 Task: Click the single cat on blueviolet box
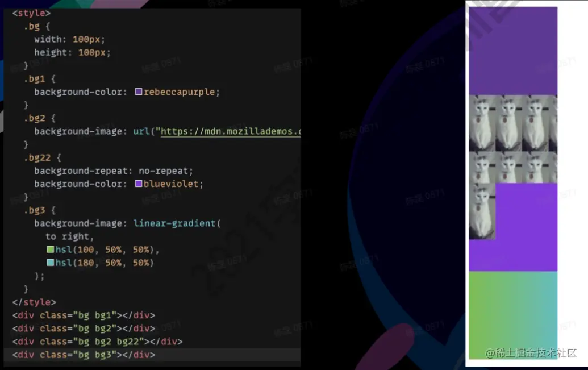[x=513, y=227]
